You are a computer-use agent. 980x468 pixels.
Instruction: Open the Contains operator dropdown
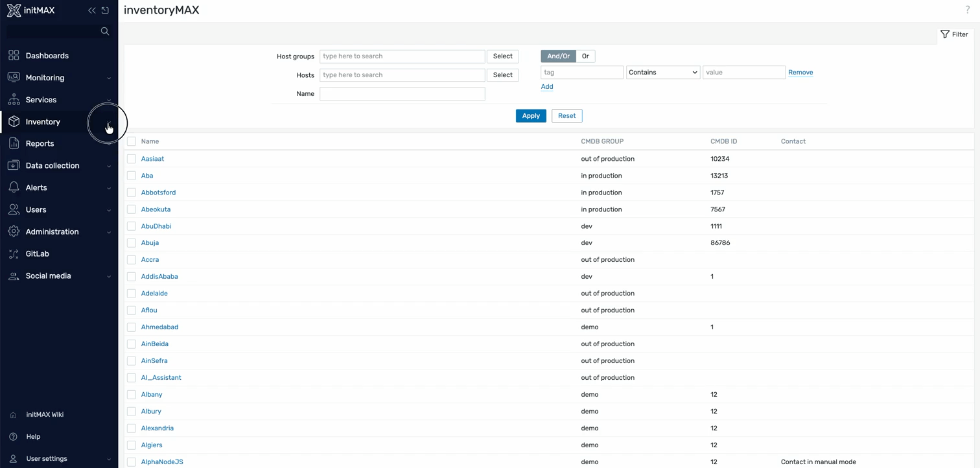(x=662, y=73)
